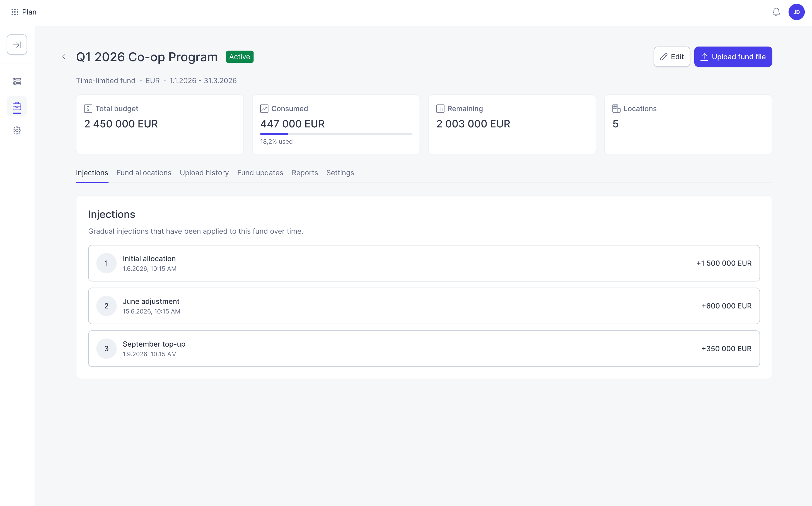The width and height of the screenshot is (812, 506).
Task: Click the Consumed chart icon
Action: 264,109
